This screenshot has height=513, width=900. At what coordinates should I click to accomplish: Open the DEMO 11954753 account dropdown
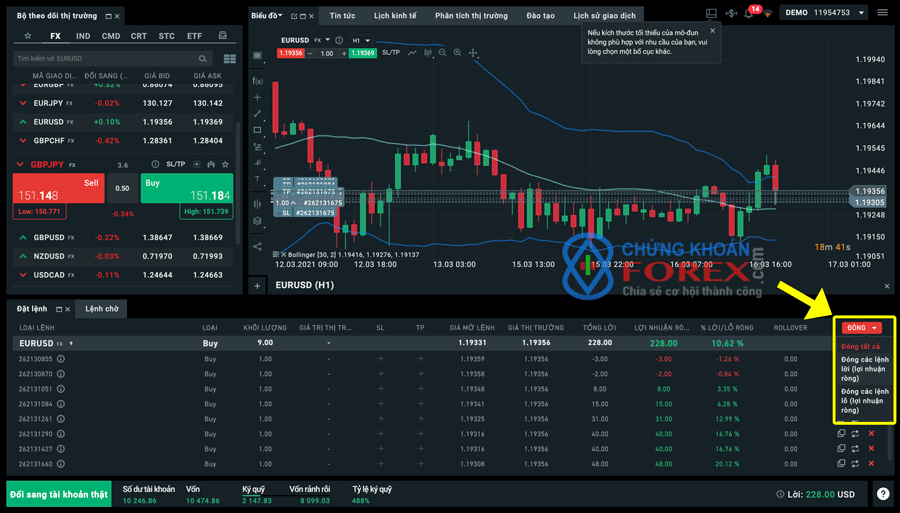825,13
